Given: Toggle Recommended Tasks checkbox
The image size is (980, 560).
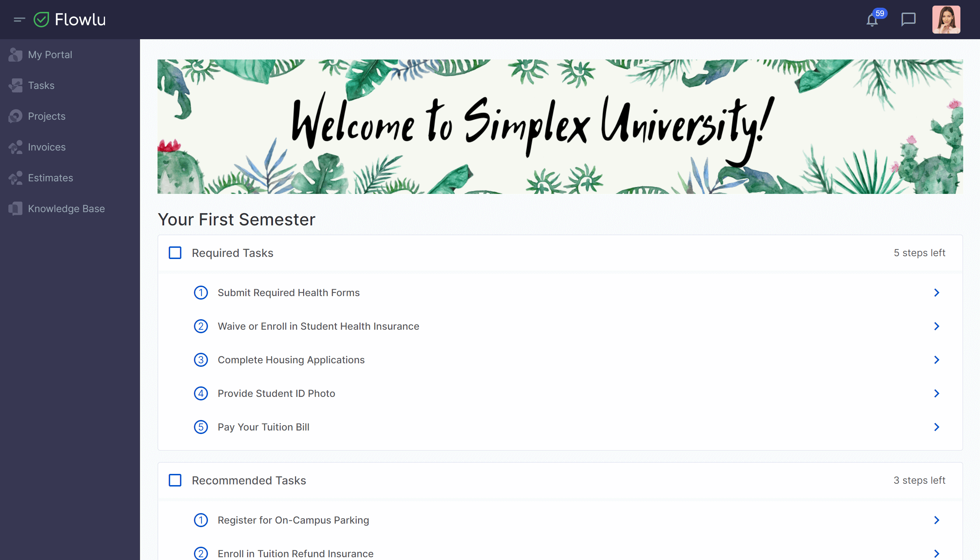Looking at the screenshot, I should coord(175,480).
